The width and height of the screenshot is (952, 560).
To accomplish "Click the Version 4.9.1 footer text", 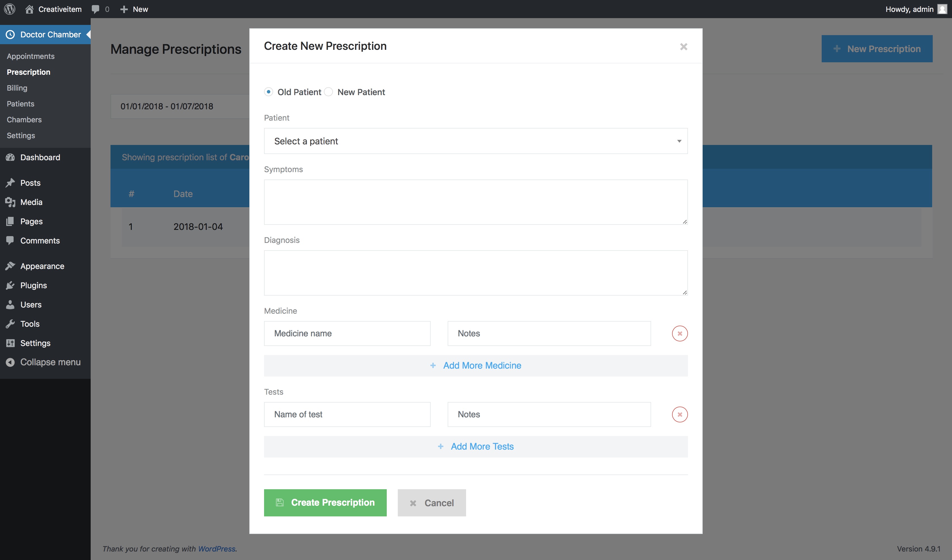I will point(919,549).
